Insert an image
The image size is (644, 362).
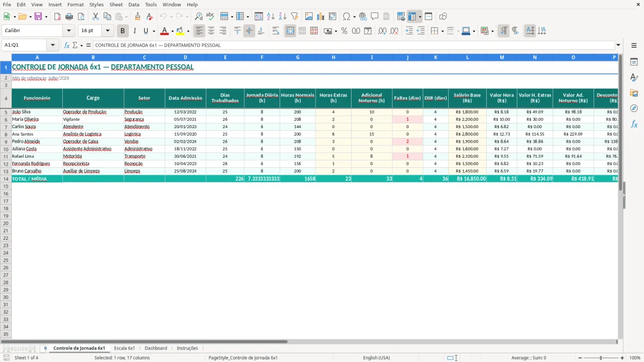coord(309,17)
